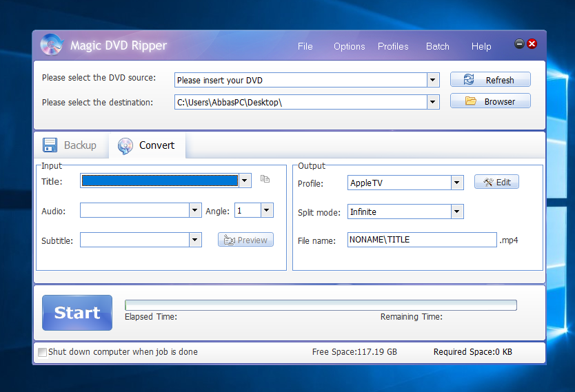Viewport: 575px width, 392px height.
Task: Expand the destination path dropdown
Action: [x=433, y=102]
